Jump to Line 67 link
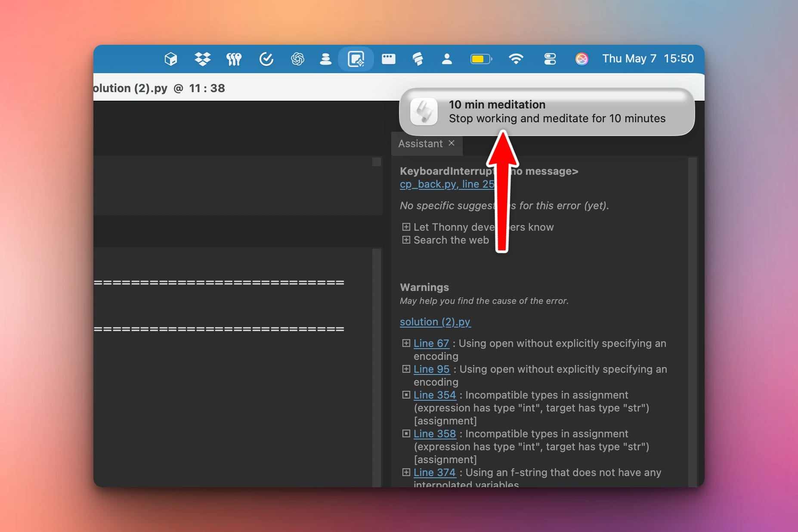Image resolution: width=798 pixels, height=532 pixels. (431, 343)
